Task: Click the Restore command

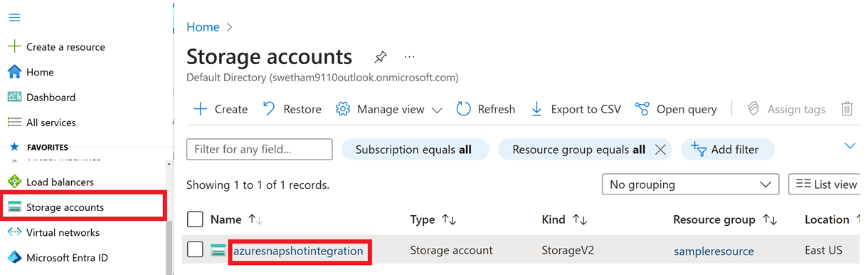Action: (292, 109)
